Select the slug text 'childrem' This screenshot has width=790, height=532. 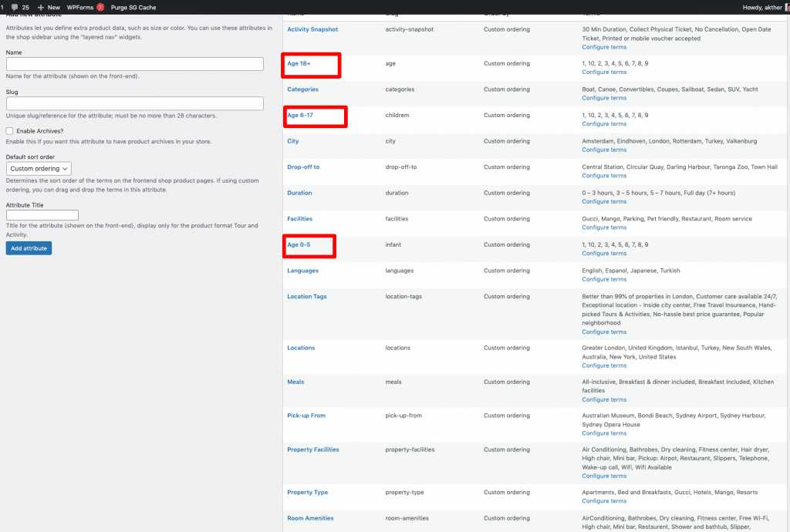pos(397,115)
